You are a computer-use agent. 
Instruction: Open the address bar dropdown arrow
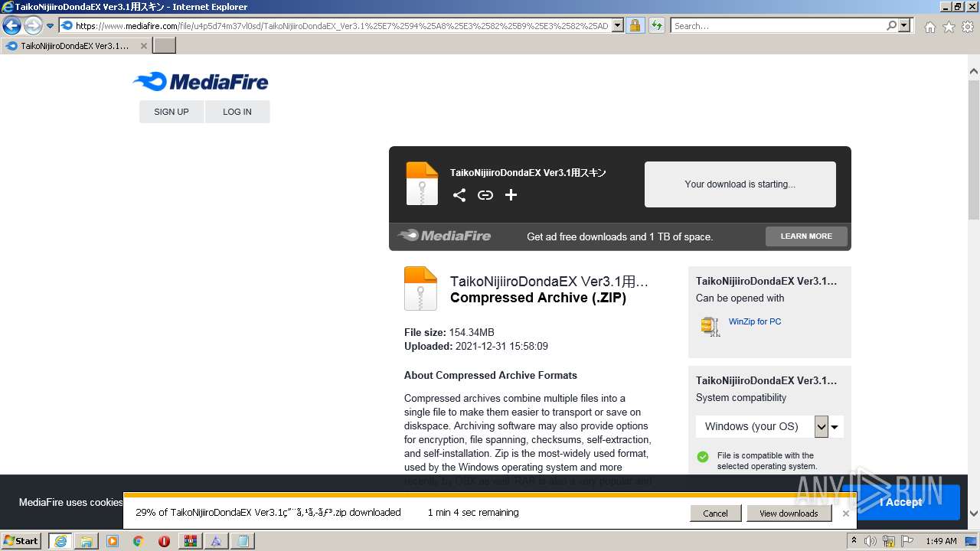(x=618, y=25)
